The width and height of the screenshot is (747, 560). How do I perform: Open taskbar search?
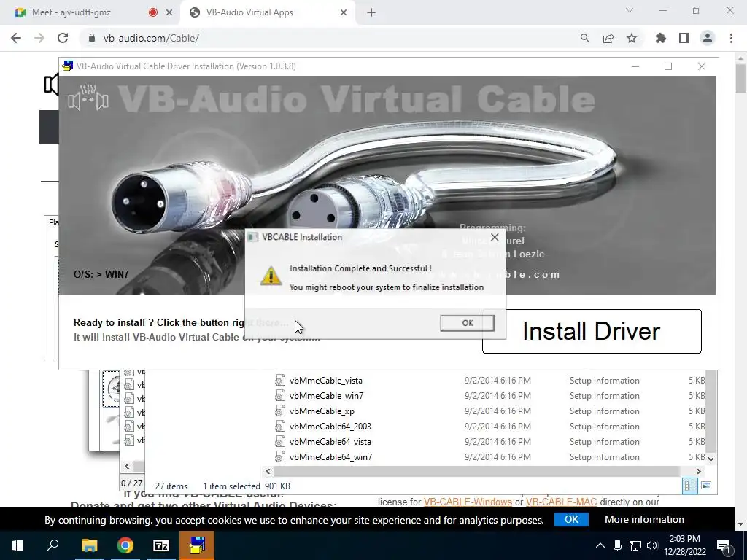(x=53, y=545)
